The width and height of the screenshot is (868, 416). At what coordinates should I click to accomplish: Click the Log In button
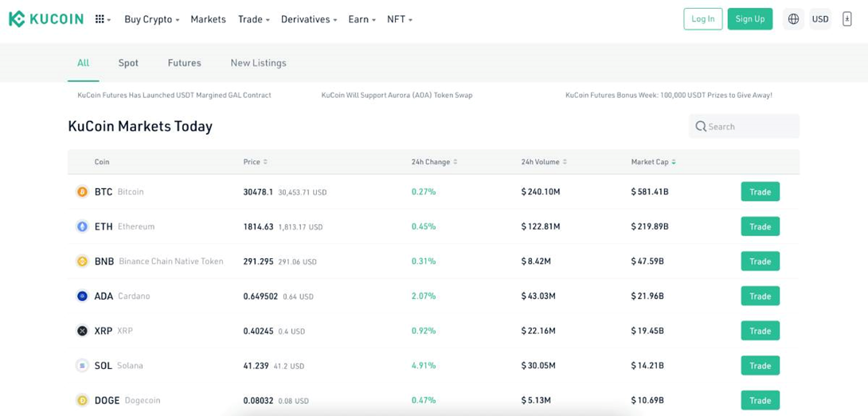coord(703,19)
